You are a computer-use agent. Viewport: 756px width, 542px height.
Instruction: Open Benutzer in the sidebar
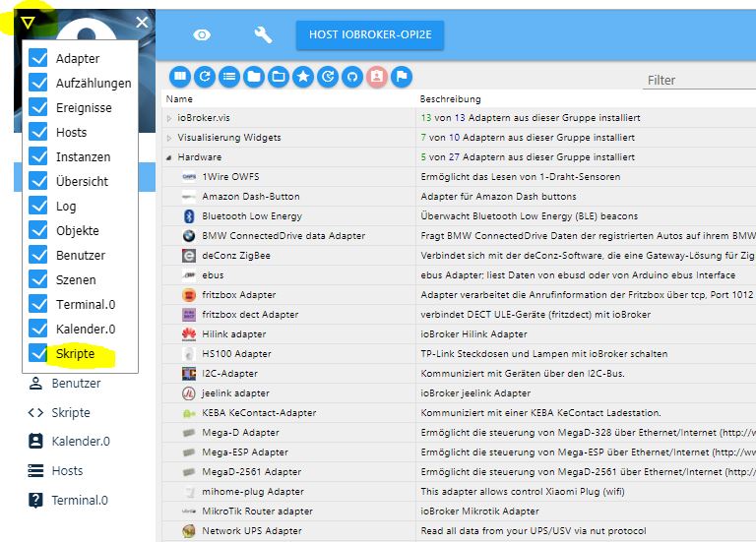pyautogui.click(x=65, y=384)
